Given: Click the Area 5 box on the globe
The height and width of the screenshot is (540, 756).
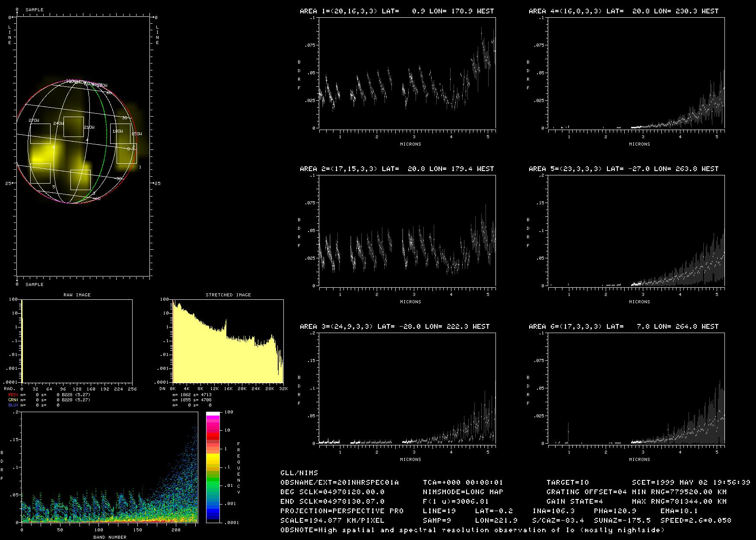Looking at the screenshot, I should pyautogui.click(x=40, y=173).
